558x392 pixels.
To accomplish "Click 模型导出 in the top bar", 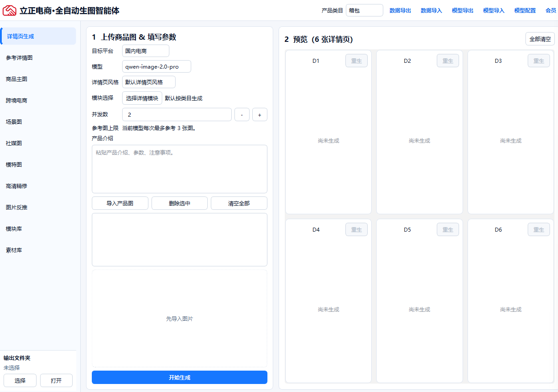I will (463, 10).
